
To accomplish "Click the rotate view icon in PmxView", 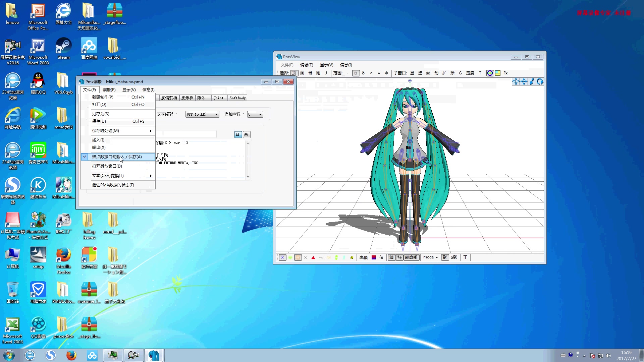I will pos(540,82).
